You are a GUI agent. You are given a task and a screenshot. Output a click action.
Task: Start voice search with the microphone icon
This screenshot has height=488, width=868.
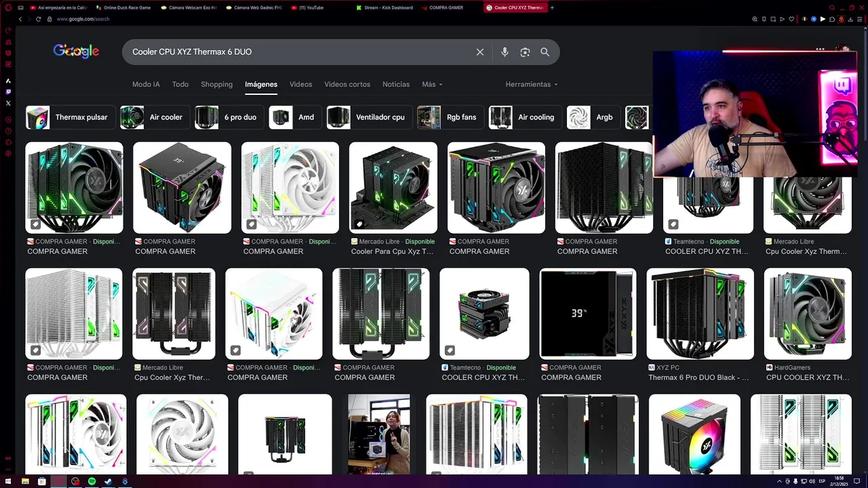(505, 52)
